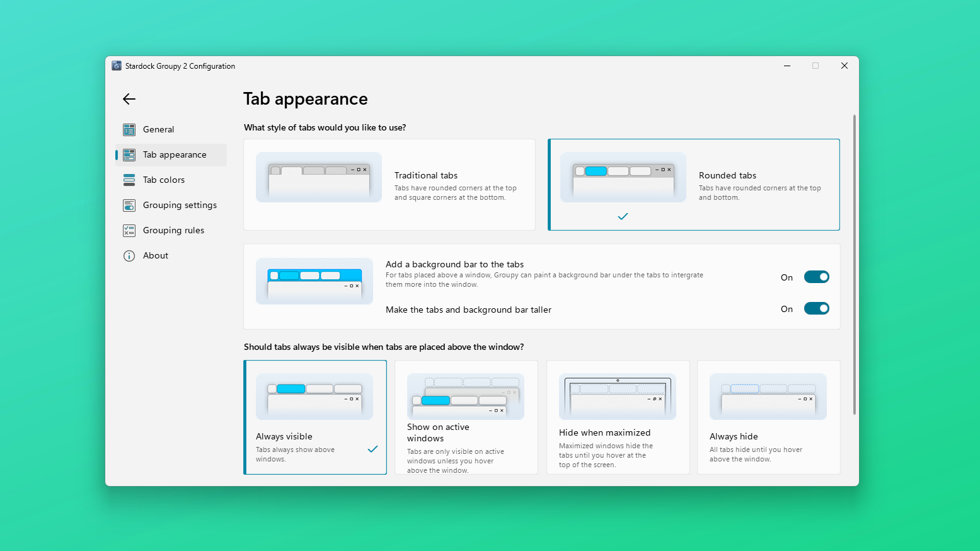Image resolution: width=980 pixels, height=551 pixels.
Task: Click the Grouping settings sidebar icon
Action: point(129,206)
